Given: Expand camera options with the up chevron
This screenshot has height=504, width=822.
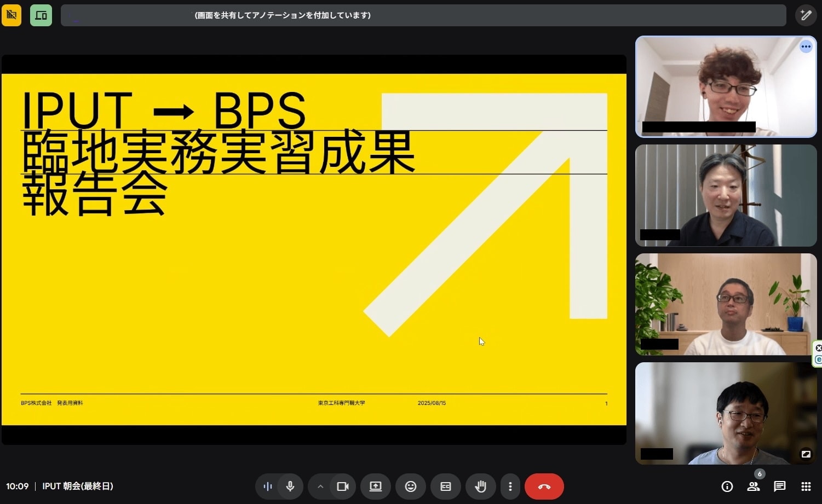Looking at the screenshot, I should [320, 486].
